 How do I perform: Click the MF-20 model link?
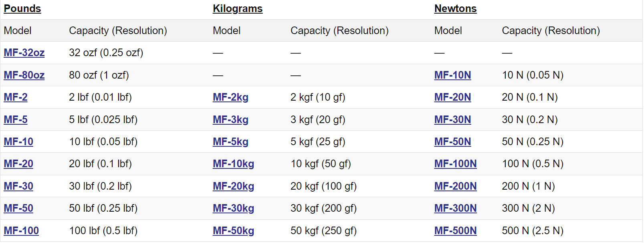(18, 164)
